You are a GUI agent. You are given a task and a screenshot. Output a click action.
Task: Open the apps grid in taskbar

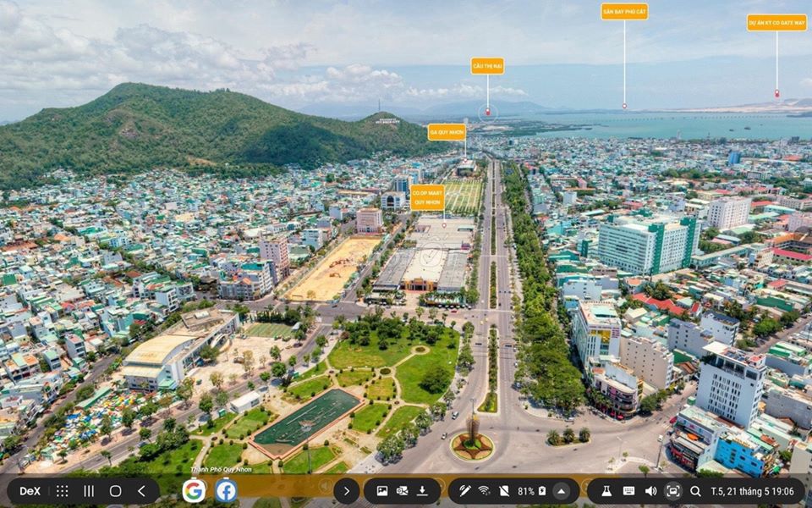62,491
